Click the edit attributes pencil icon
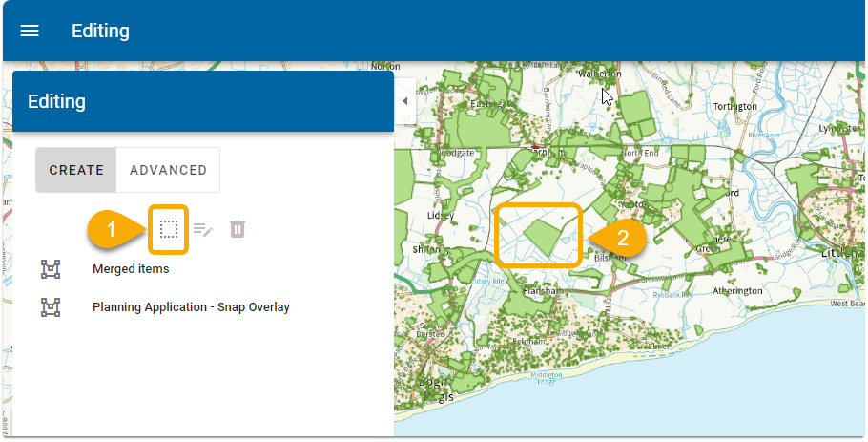This screenshot has height=442, width=868. (203, 229)
